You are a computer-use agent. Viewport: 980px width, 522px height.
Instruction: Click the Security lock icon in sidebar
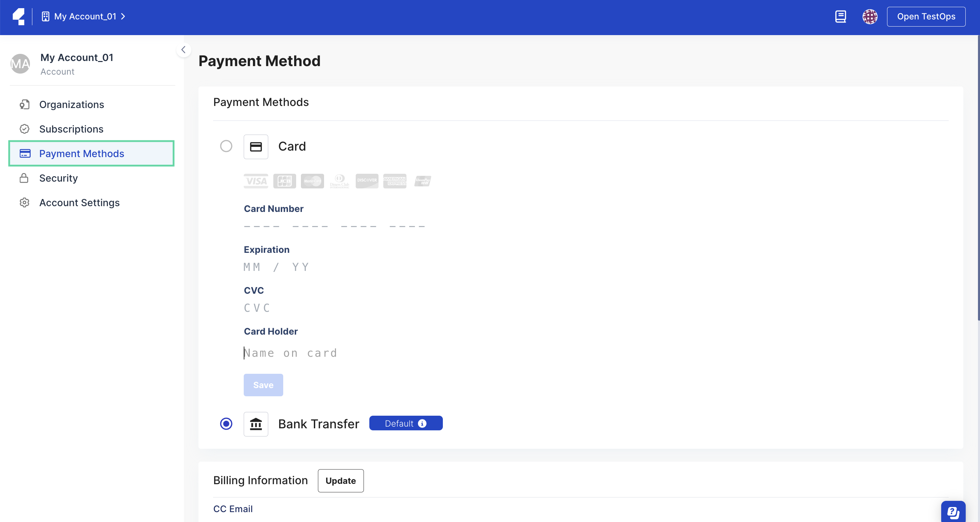click(x=25, y=178)
